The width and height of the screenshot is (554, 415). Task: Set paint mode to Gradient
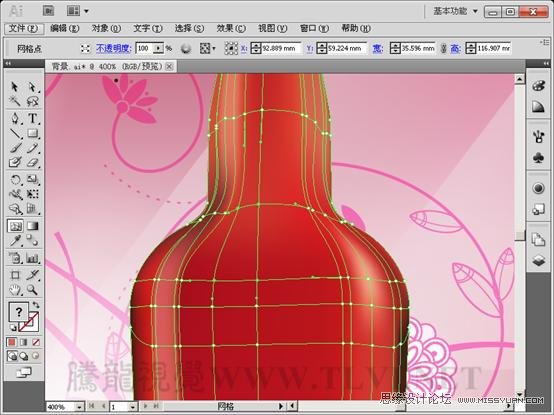pyautogui.click(x=24, y=342)
